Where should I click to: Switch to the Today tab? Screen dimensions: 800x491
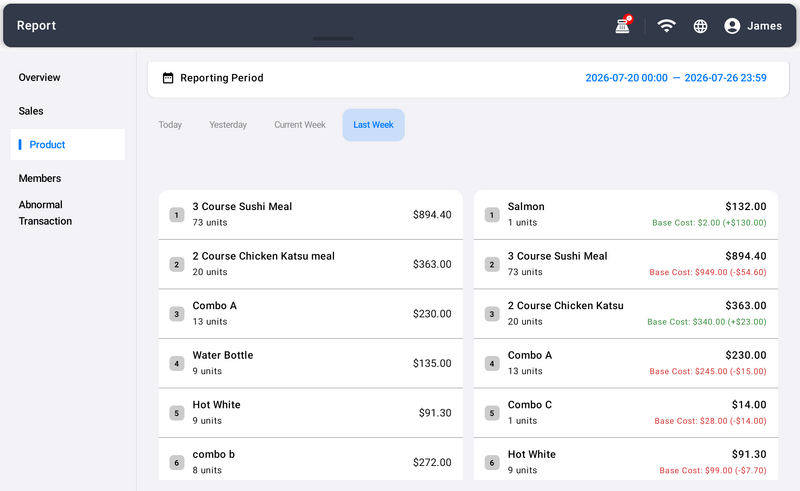(x=170, y=125)
